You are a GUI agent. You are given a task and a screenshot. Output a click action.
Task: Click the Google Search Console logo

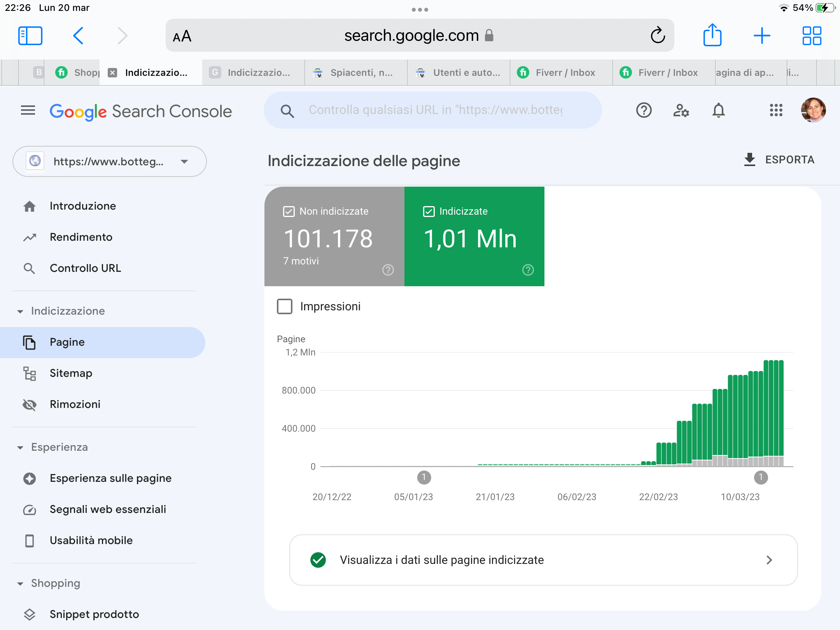coord(141,111)
